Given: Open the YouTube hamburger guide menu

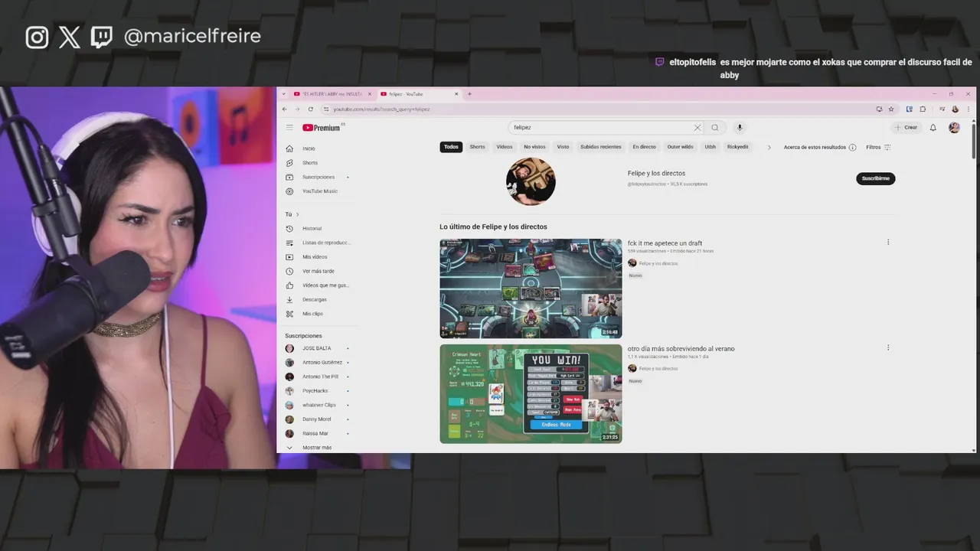Looking at the screenshot, I should pyautogui.click(x=289, y=128).
